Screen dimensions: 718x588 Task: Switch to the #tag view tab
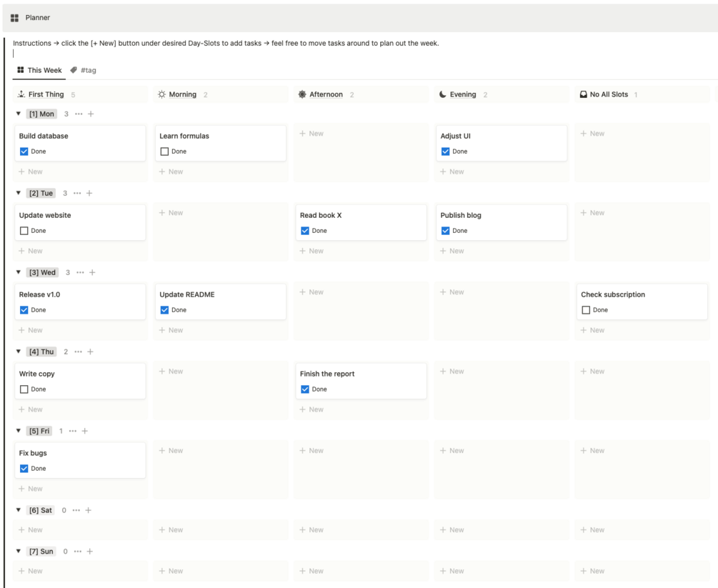(84, 71)
